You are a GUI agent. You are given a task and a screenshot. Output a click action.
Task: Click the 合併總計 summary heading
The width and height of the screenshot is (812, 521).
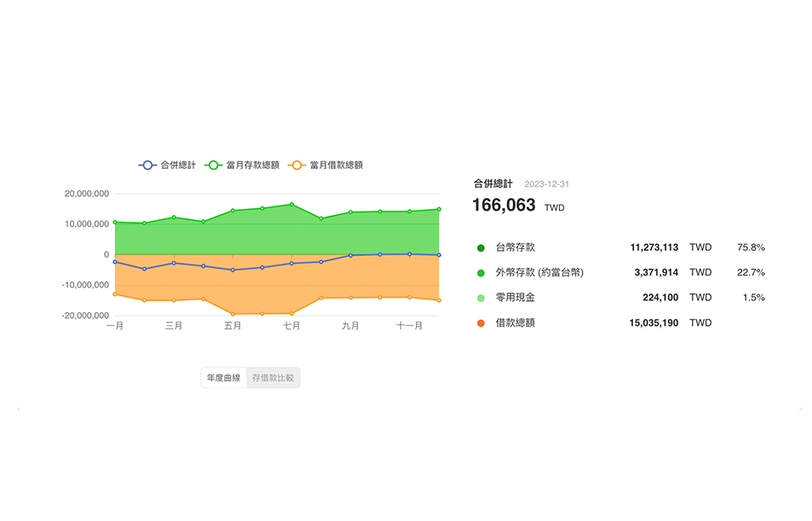(493, 183)
